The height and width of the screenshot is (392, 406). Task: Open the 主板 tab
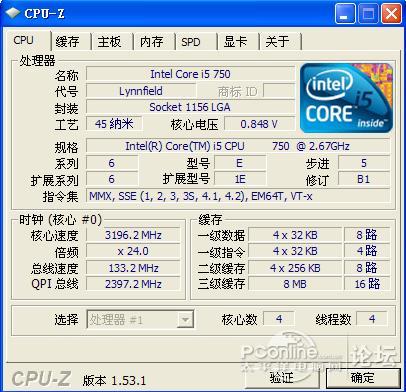point(109,42)
